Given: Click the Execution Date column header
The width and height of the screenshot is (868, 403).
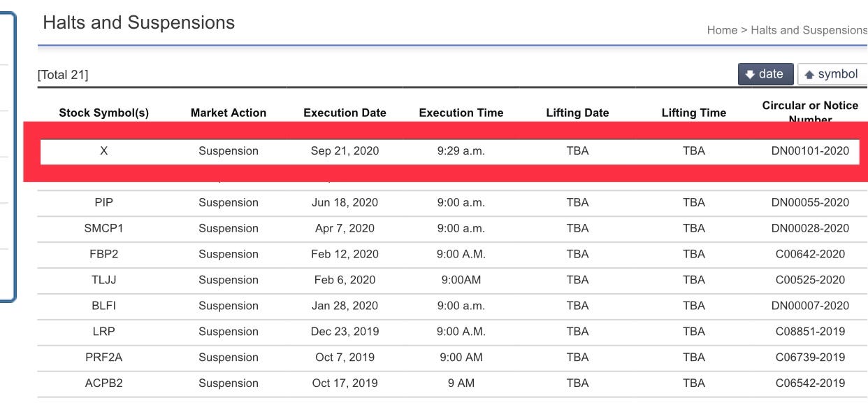Looking at the screenshot, I should tap(345, 113).
